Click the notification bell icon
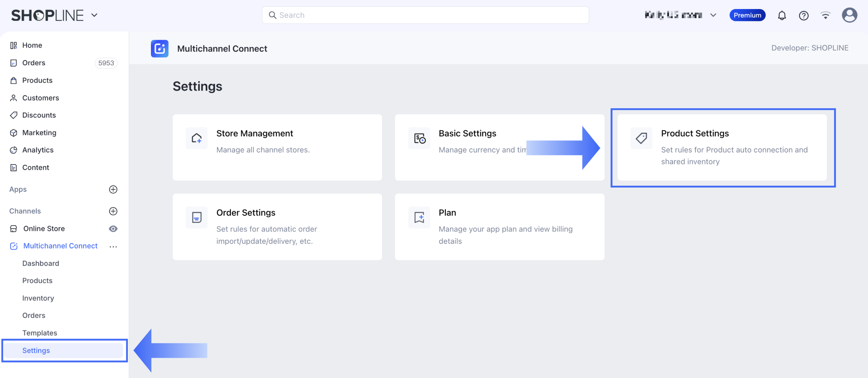Viewport: 868px width, 378px height. (782, 16)
